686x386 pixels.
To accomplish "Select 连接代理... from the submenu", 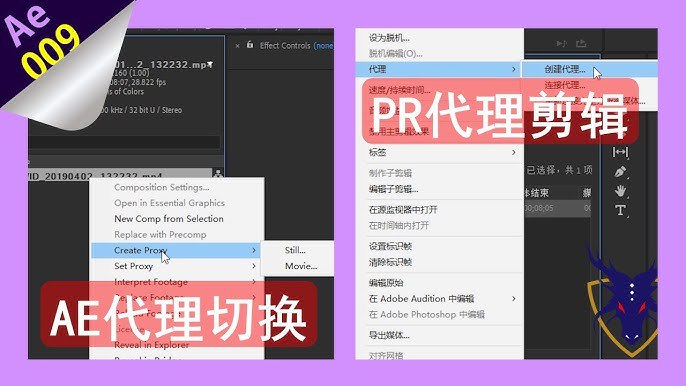I will click(565, 85).
